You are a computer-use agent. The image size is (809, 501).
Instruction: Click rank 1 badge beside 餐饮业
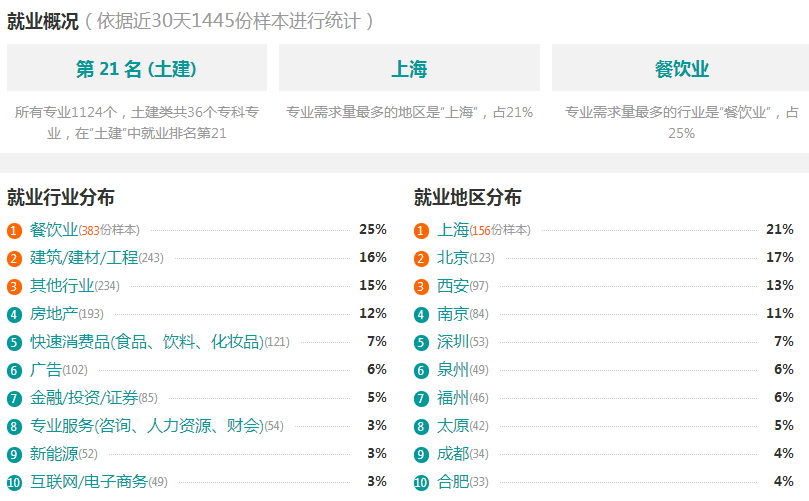[x=14, y=230]
